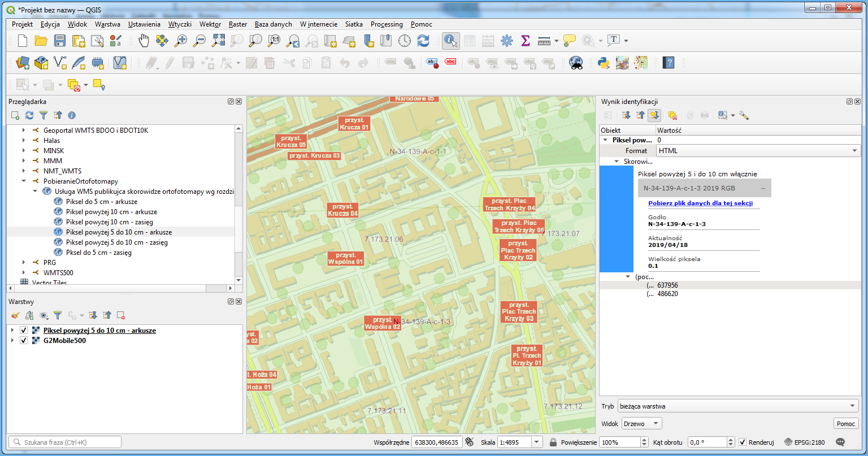Open the Data Source Manager icon

pyautogui.click(x=22, y=62)
